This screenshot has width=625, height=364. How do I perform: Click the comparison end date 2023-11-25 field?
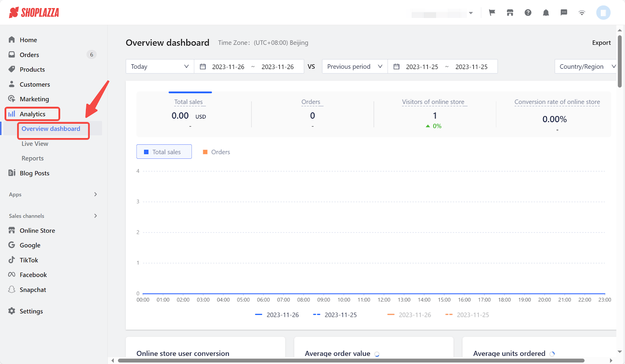[x=471, y=67]
